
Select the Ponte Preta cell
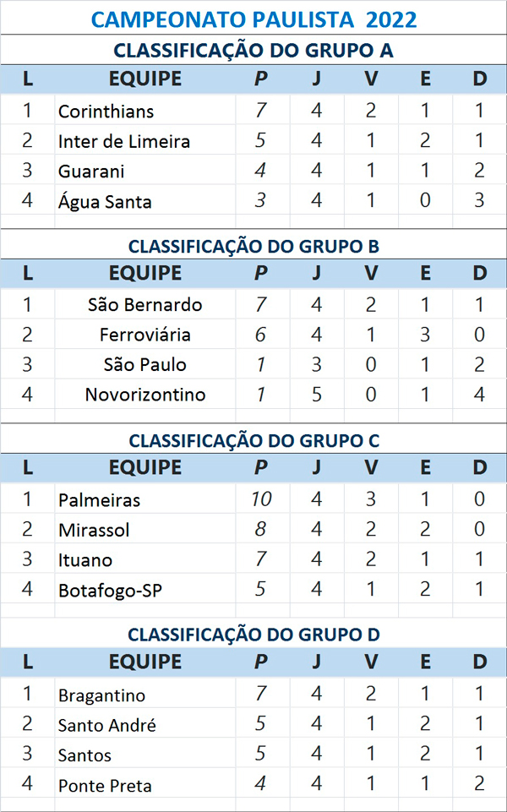pyautogui.click(x=105, y=785)
